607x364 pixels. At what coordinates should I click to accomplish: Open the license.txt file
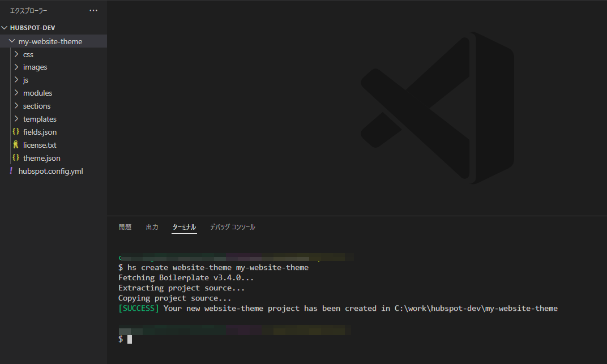click(40, 145)
